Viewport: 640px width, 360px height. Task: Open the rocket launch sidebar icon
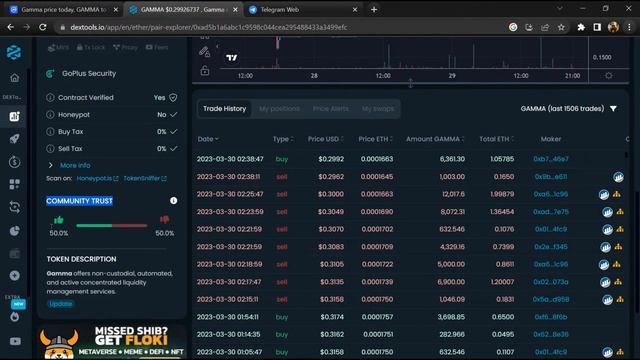click(15, 139)
